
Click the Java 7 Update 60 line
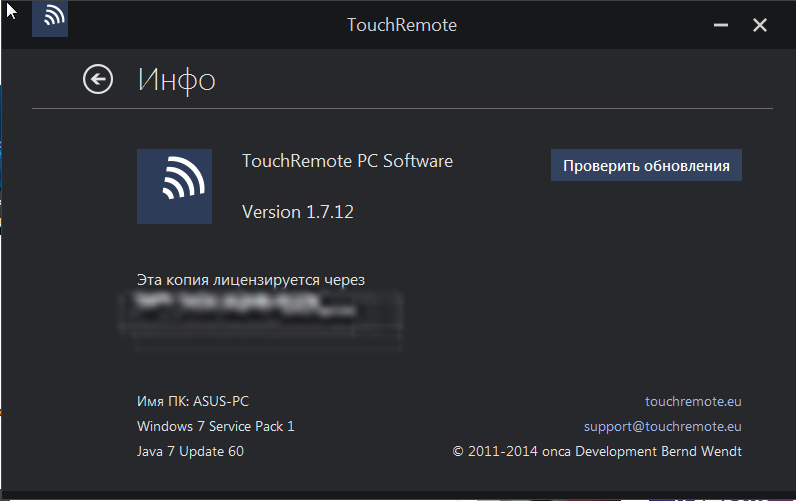(x=190, y=451)
